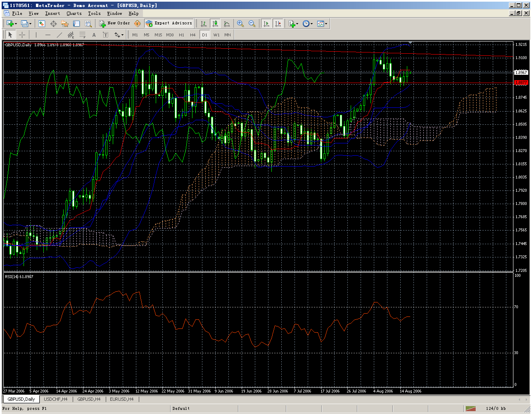Image resolution: width=532 pixels, height=414 pixels.
Task: Open the Window menu
Action: [114, 13]
